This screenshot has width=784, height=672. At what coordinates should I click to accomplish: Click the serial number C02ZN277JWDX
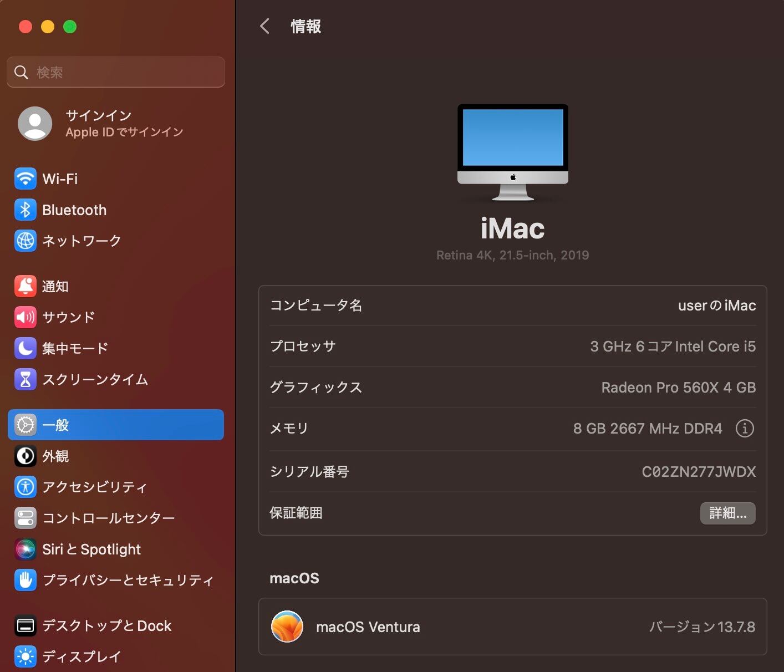tap(699, 471)
